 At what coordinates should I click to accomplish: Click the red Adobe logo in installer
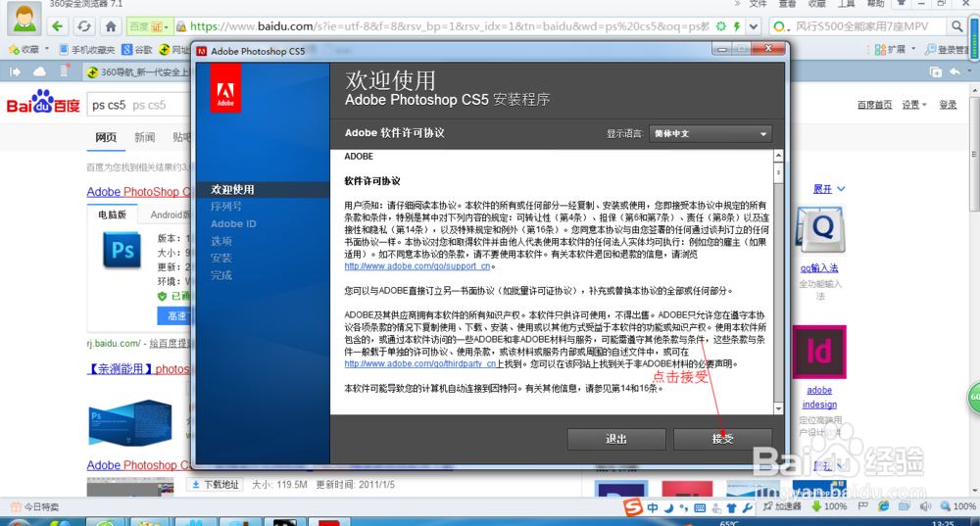(x=225, y=89)
